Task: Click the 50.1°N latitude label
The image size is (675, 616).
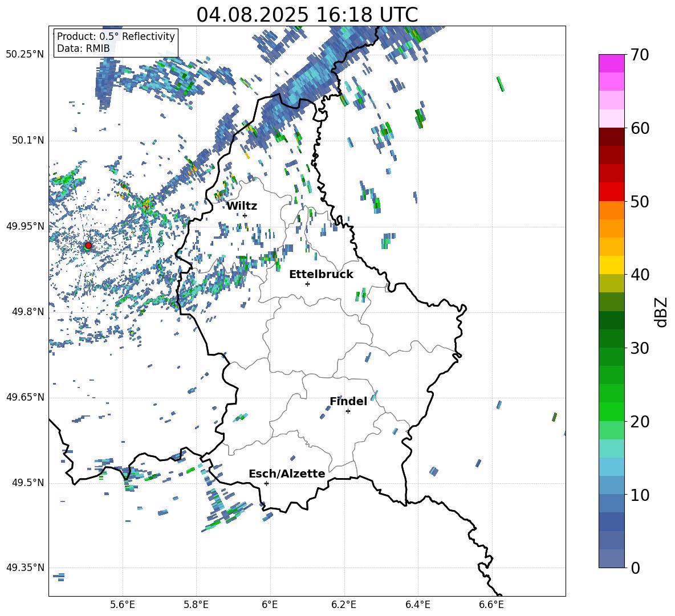Action: pos(27,140)
